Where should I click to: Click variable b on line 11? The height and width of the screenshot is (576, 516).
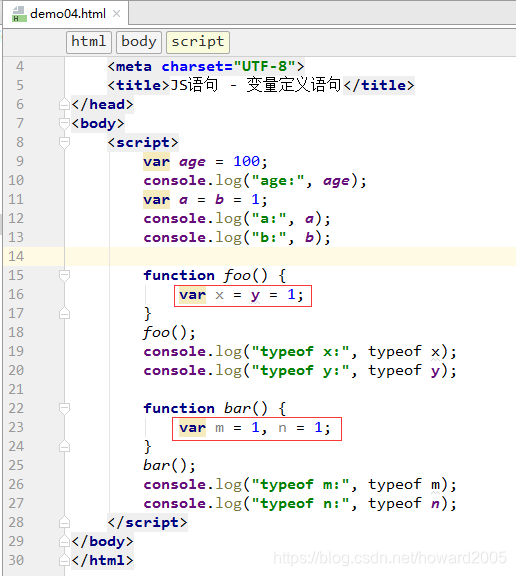[x=219, y=199]
